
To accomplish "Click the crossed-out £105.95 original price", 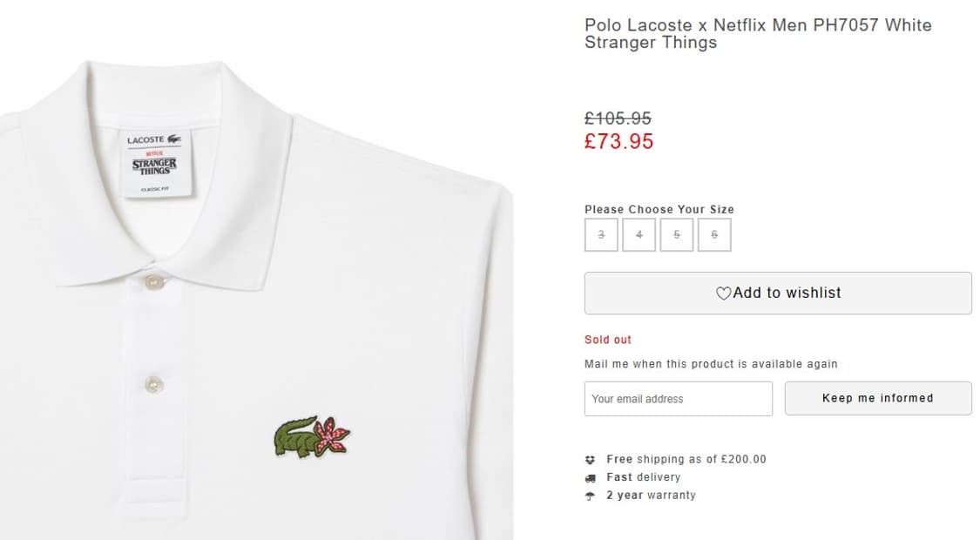I will pos(618,118).
